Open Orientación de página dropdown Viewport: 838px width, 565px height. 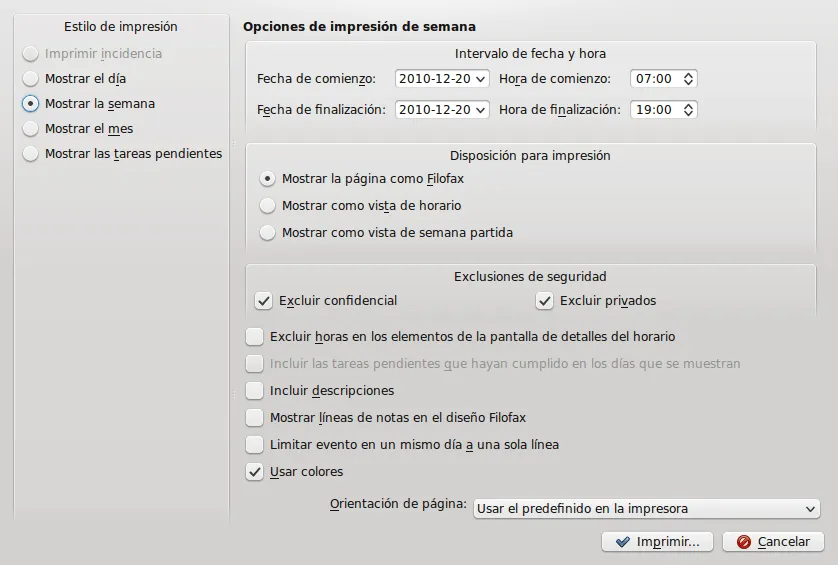pyautogui.click(x=646, y=509)
